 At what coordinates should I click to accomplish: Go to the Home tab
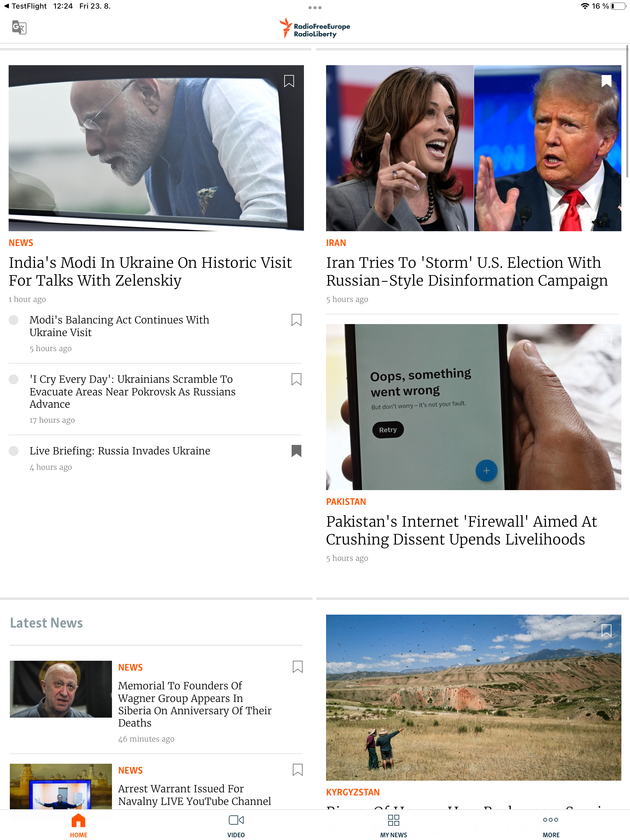tap(78, 825)
